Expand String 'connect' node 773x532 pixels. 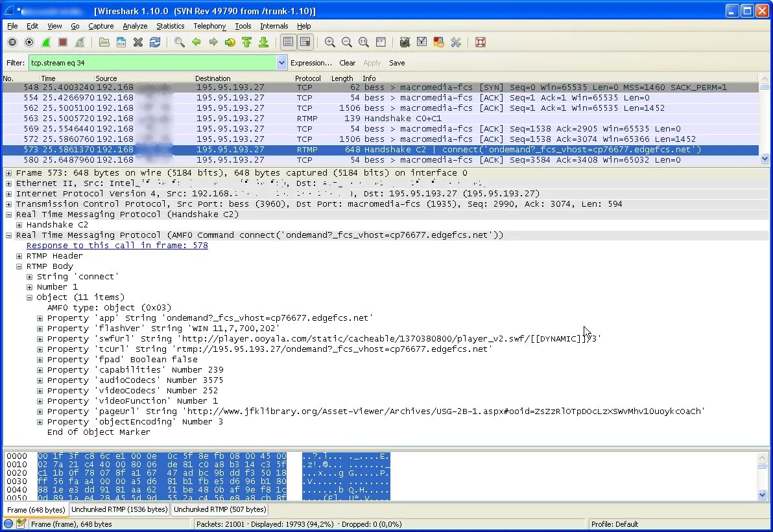29,276
